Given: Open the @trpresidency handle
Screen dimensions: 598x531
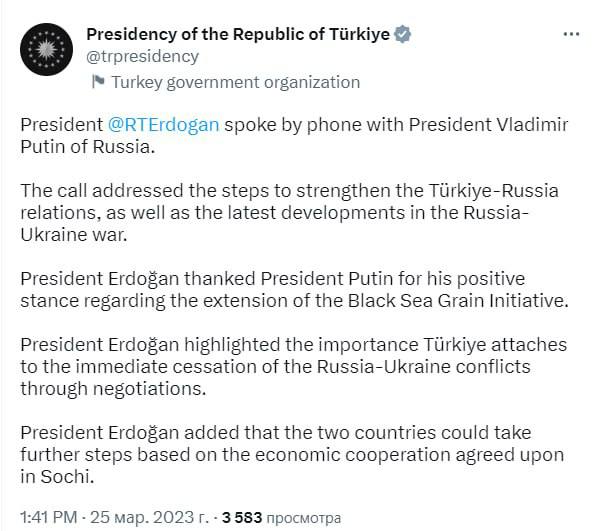Looking at the screenshot, I should pyautogui.click(x=143, y=56).
